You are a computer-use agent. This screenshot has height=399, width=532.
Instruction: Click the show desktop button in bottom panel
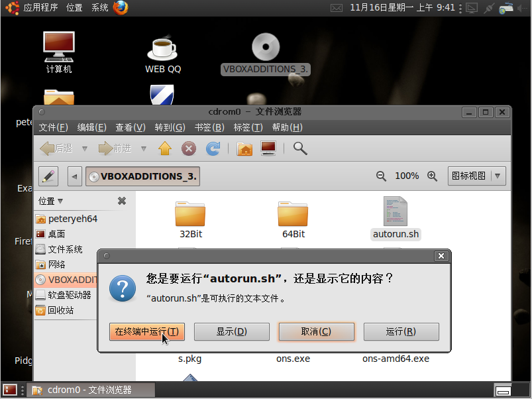[x=10, y=390]
